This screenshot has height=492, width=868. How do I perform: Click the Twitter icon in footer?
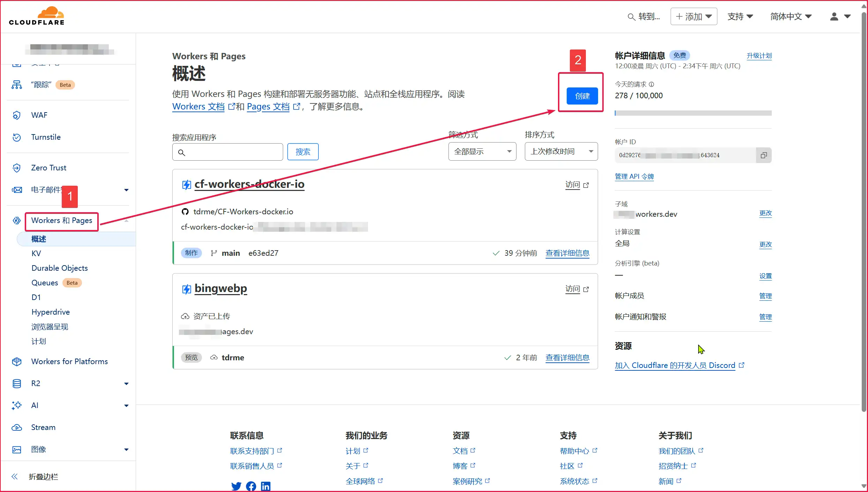pyautogui.click(x=236, y=486)
